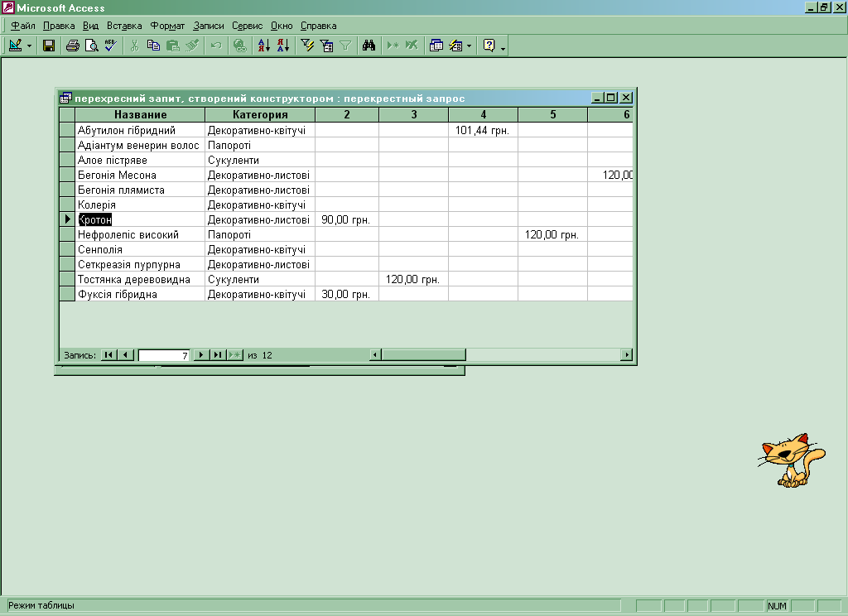This screenshot has width=848, height=616.
Task: Maximize the перехресний запит query window
Action: 611,98
